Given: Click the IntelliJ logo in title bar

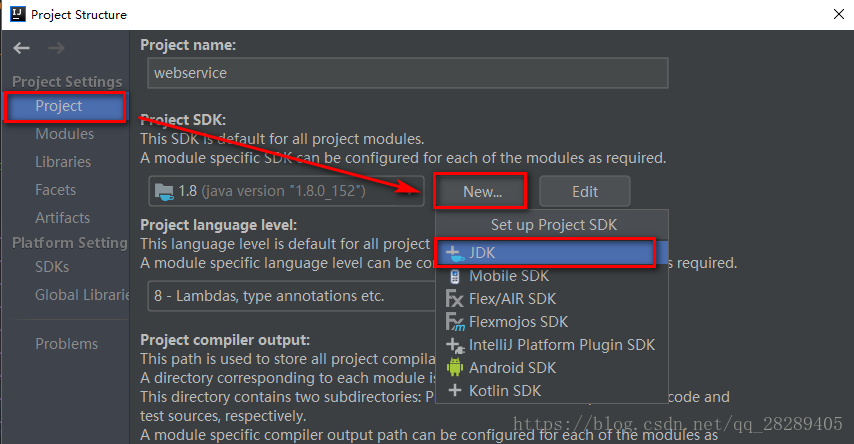Looking at the screenshot, I should [x=17, y=14].
